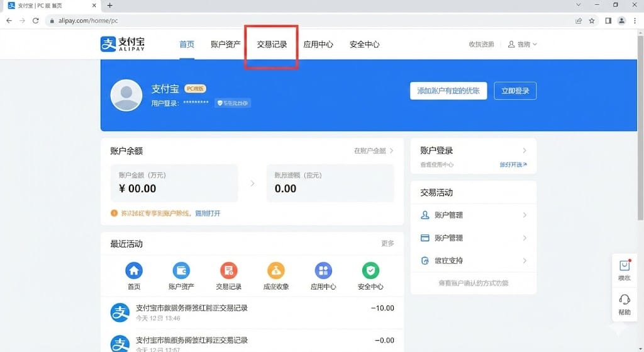Click the share page icon in the address bar
The image size is (644, 352).
click(x=579, y=21)
